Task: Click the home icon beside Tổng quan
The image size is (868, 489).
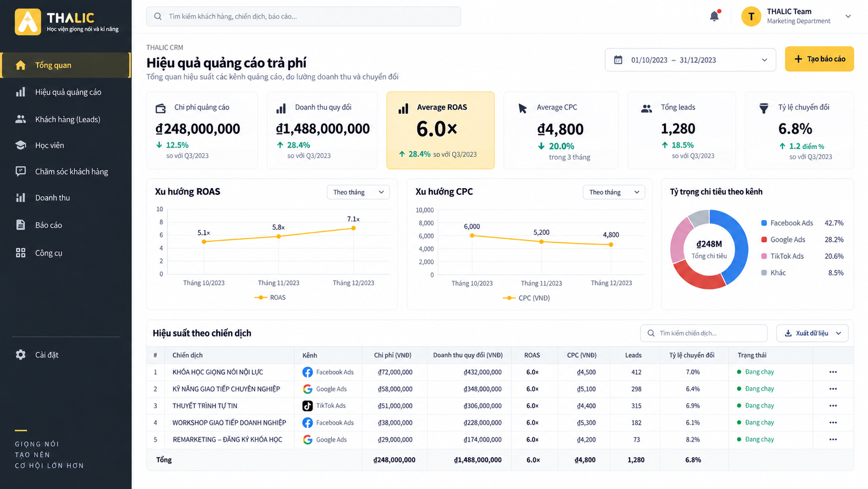Action: pyautogui.click(x=20, y=65)
